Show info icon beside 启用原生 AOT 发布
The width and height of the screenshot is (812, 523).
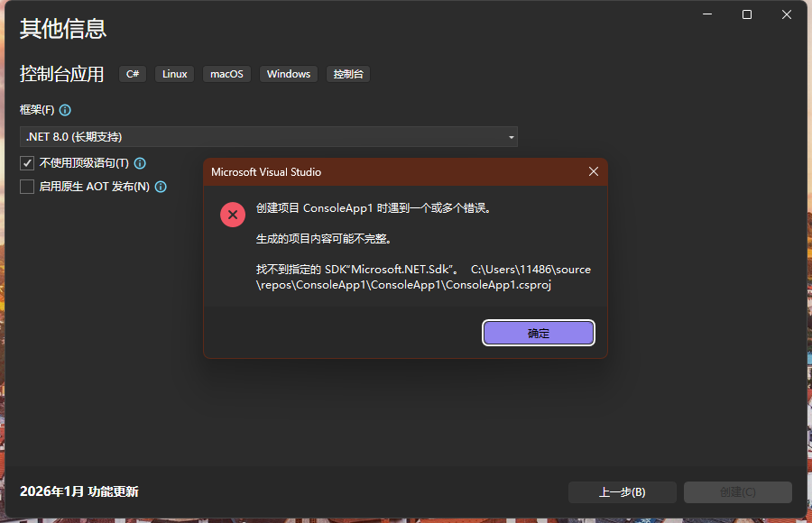click(161, 187)
